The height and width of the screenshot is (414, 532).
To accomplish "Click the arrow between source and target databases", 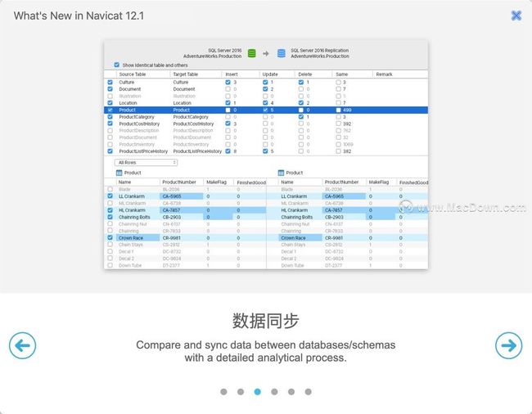I will point(266,53).
